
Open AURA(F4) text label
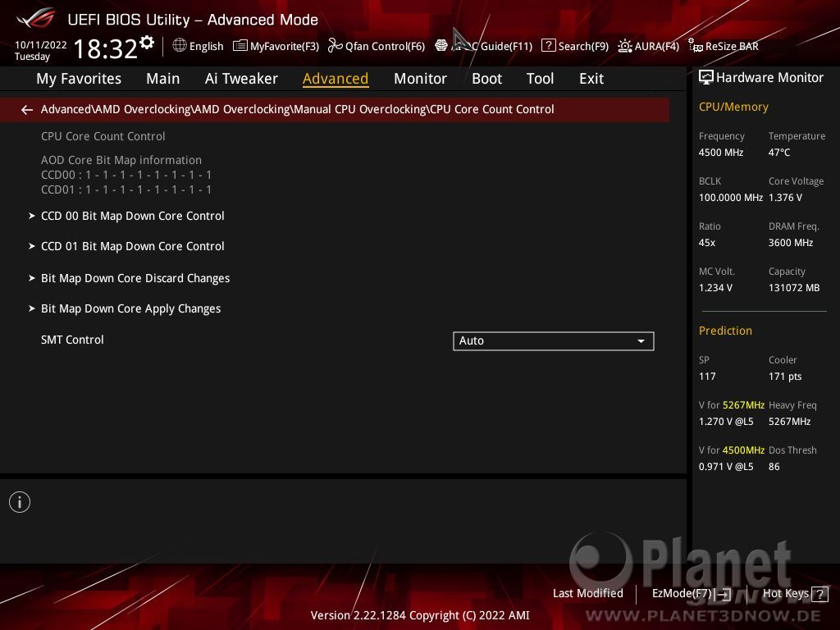tap(657, 47)
